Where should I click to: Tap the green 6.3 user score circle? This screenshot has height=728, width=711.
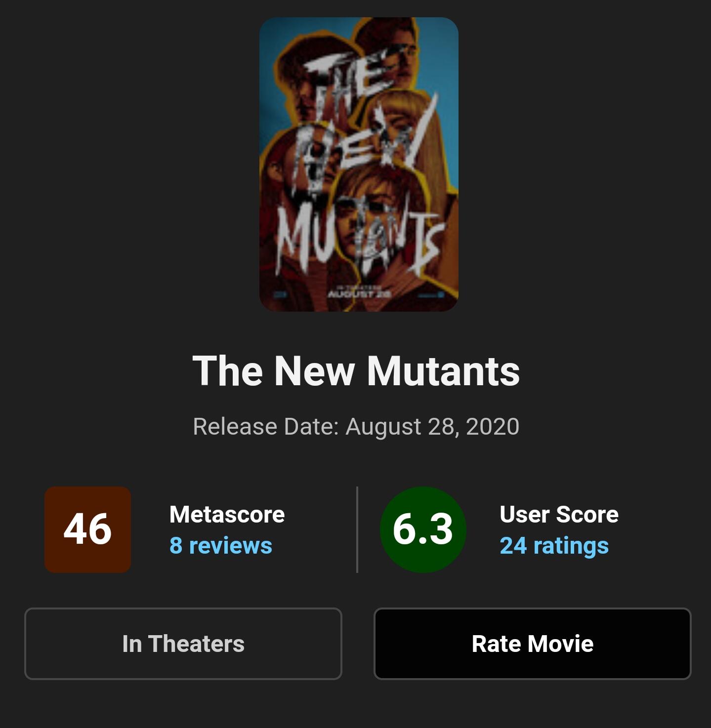click(423, 529)
